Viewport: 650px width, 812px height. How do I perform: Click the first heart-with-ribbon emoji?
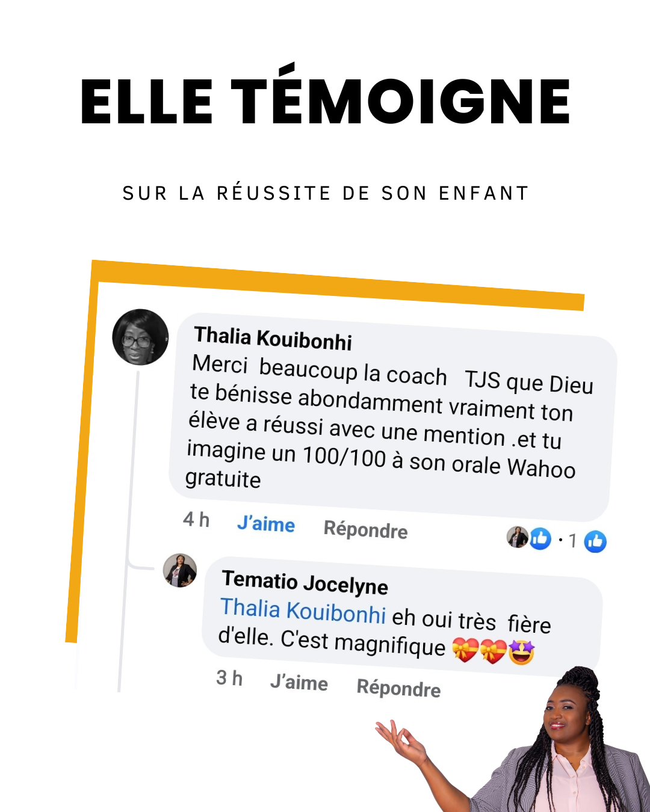465,650
